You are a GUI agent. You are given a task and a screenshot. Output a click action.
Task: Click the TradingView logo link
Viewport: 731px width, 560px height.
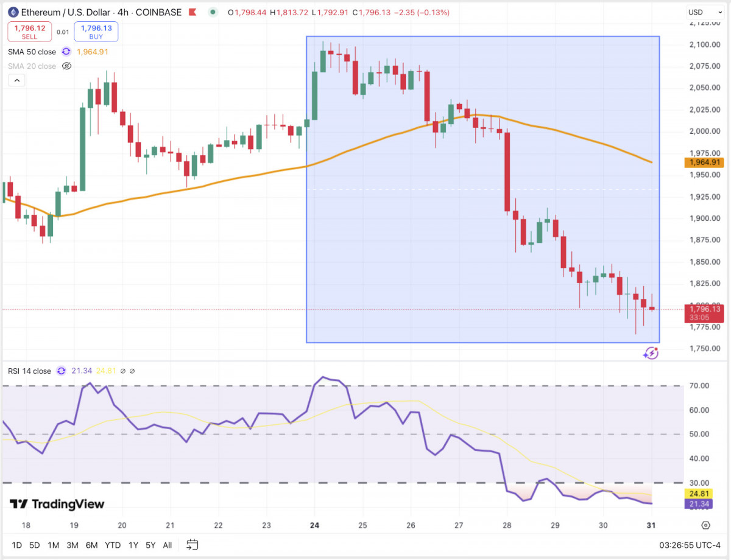coord(57,504)
